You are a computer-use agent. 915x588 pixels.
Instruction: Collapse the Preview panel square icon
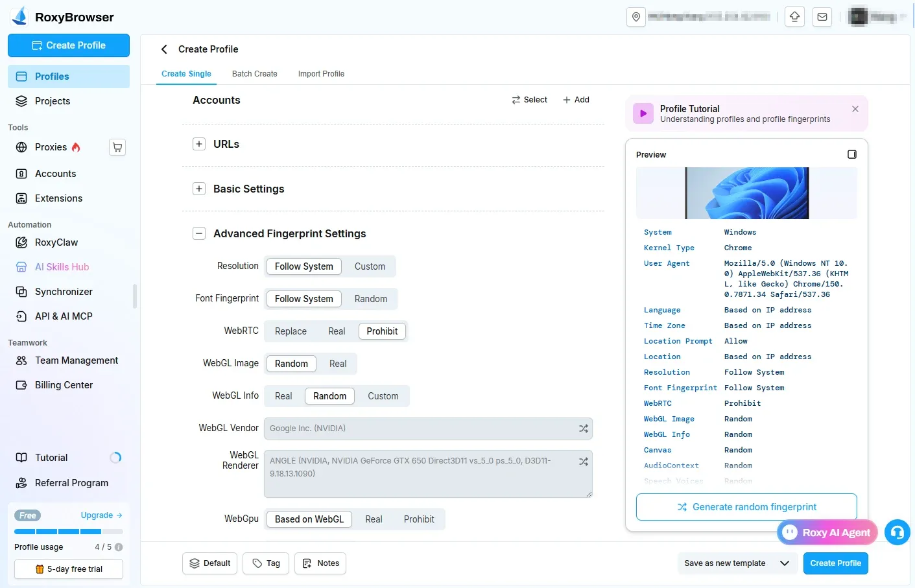pyautogui.click(x=852, y=154)
